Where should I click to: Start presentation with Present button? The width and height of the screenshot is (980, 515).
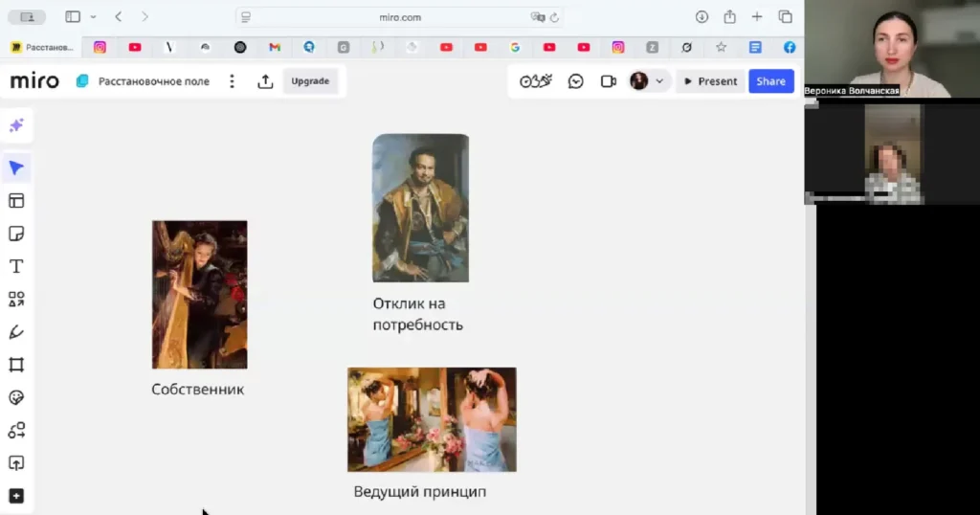tap(710, 81)
